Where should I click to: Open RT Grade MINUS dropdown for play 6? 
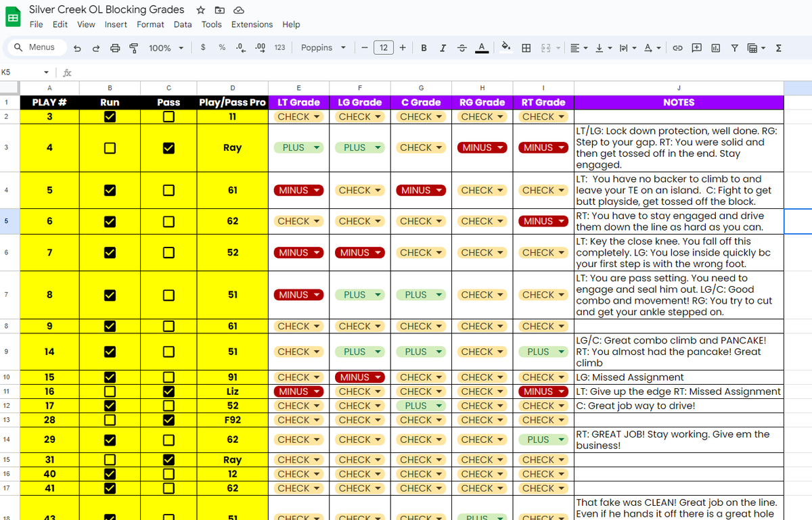pos(543,221)
